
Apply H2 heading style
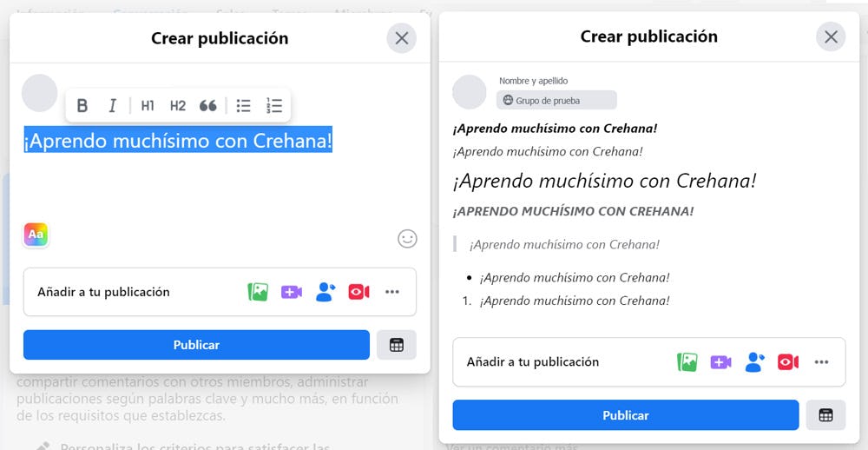[x=178, y=106]
